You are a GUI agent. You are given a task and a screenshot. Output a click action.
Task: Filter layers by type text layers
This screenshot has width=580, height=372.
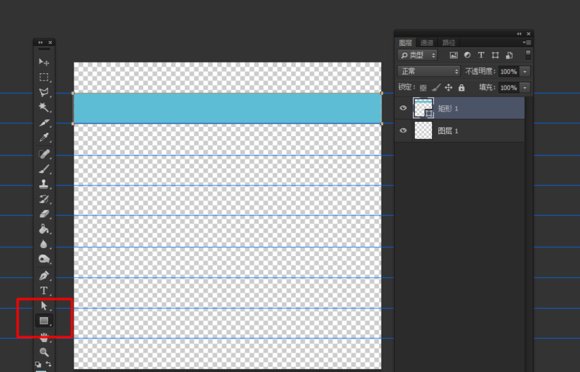[x=481, y=55]
